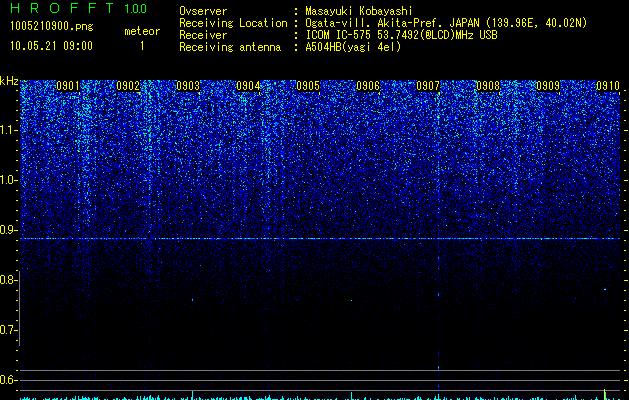Click the date stamp 10.05.21 09:00
This screenshot has width=629, height=400.
tap(51, 46)
